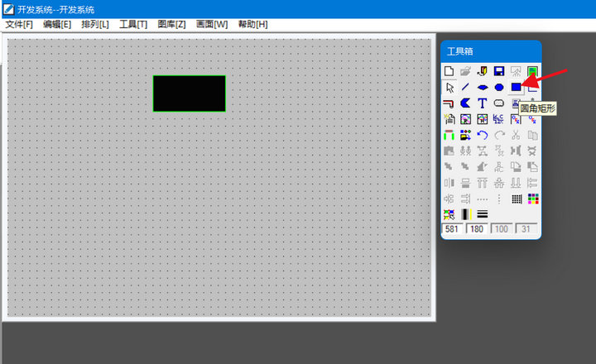Click the Y coordinate field showing 180

click(478, 229)
